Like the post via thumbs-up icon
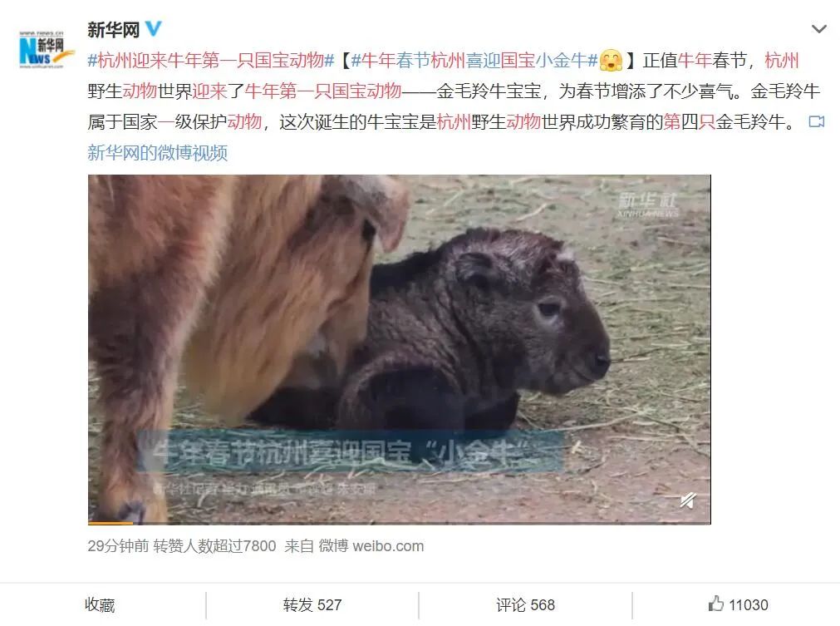 [716, 604]
